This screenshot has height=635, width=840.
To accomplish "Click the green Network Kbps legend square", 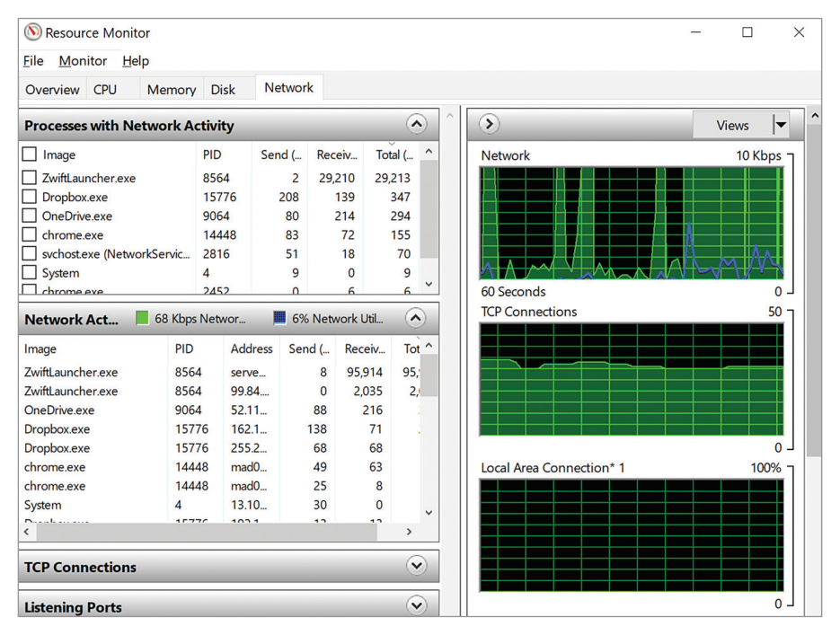I will 142,318.
